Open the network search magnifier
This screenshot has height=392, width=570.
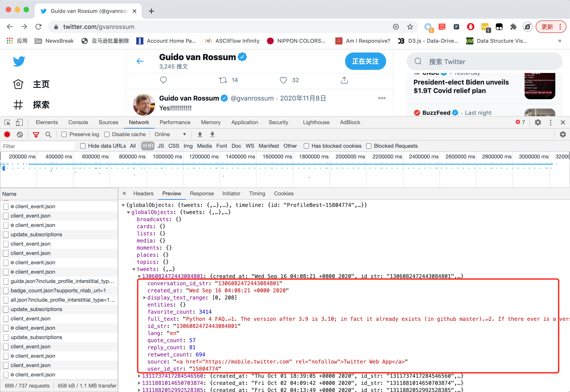tap(48, 134)
